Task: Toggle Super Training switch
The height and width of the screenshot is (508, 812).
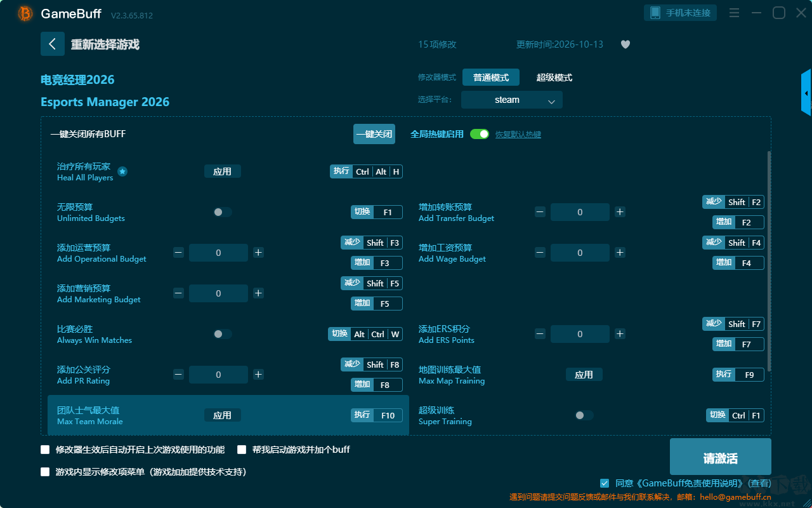Action: point(584,415)
